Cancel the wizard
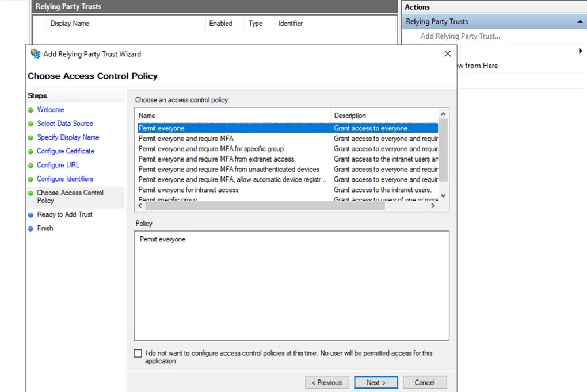Viewport: 587px width, 392px height. point(424,382)
